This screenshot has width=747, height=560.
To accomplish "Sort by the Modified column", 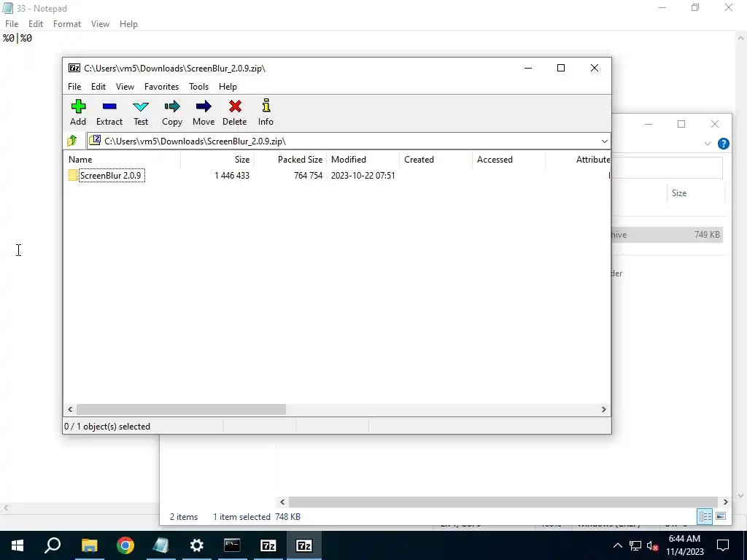I will pos(363,160).
